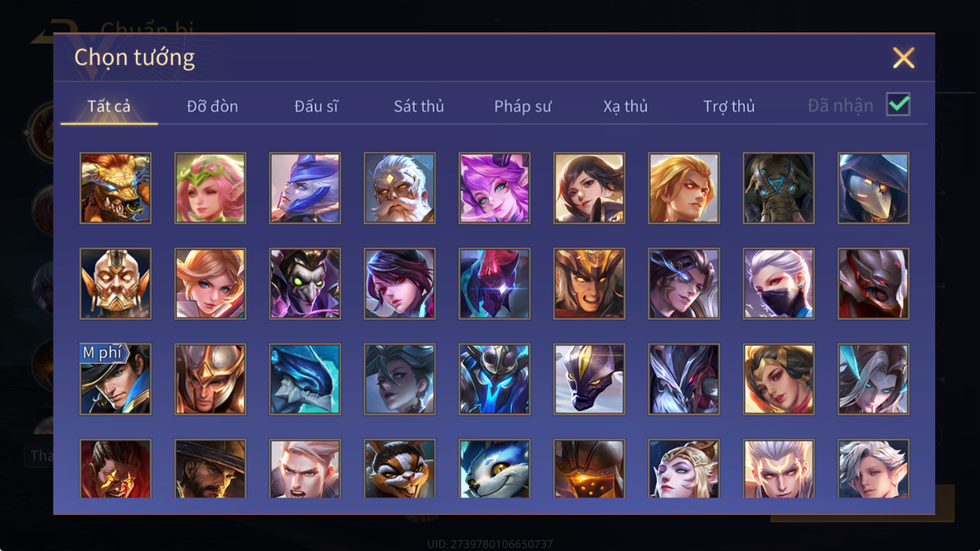Choose the pink-haired hero with flower crown
This screenshot has width=980, height=551.
(x=210, y=188)
